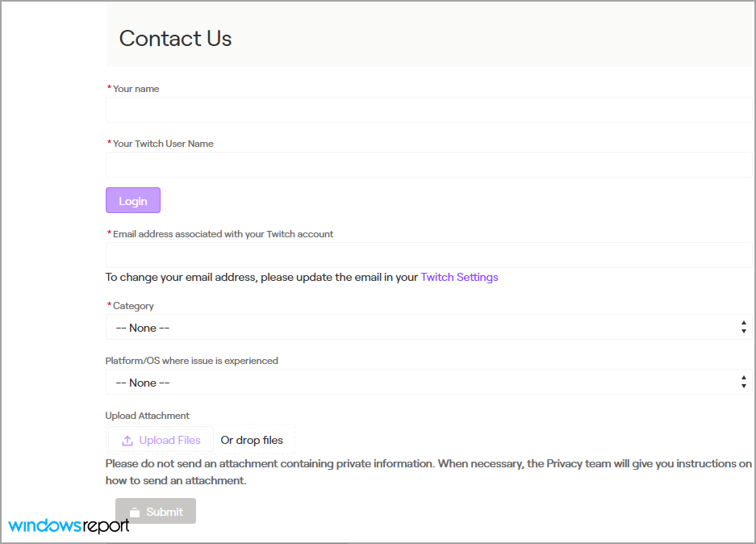Screen dimensions: 756x544
Task: Click the Login button
Action: tap(133, 200)
